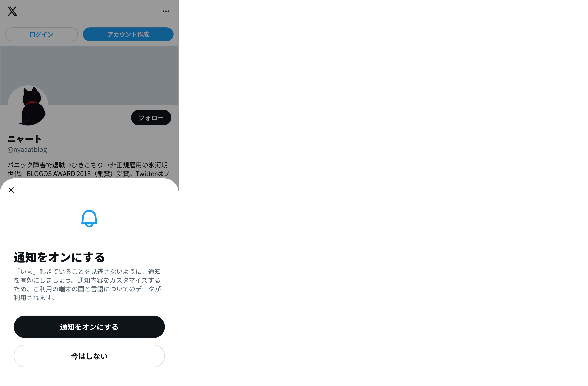588x386 pixels.
Task: Click the X logo icon
Action: (12, 11)
